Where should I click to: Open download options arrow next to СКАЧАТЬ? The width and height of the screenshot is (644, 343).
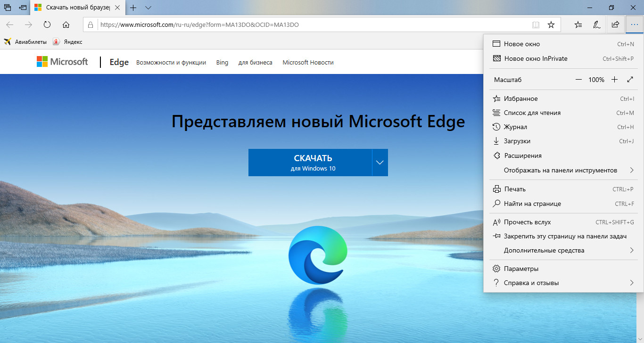[x=380, y=163]
